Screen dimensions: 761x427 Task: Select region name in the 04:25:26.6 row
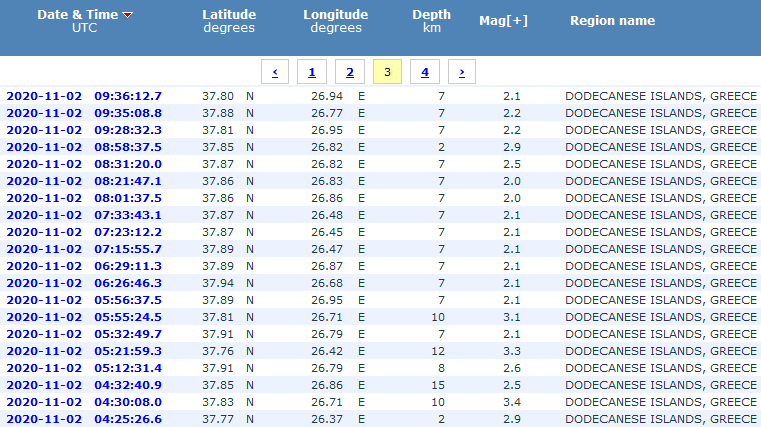click(661, 419)
